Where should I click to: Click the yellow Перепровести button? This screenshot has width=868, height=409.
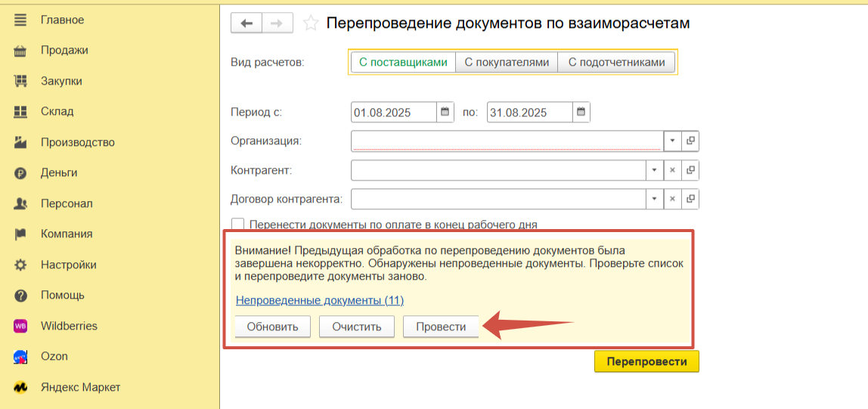pyautogui.click(x=646, y=361)
